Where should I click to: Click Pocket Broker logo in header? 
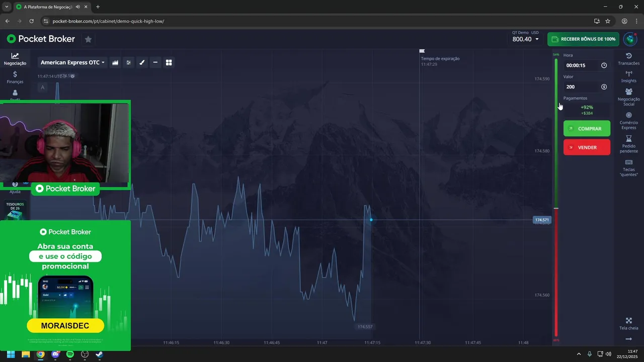click(41, 39)
